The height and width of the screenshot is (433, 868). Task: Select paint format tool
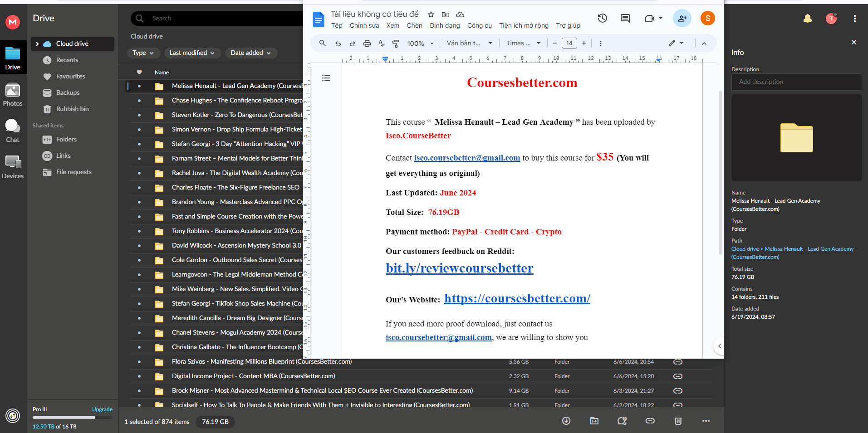coord(396,44)
